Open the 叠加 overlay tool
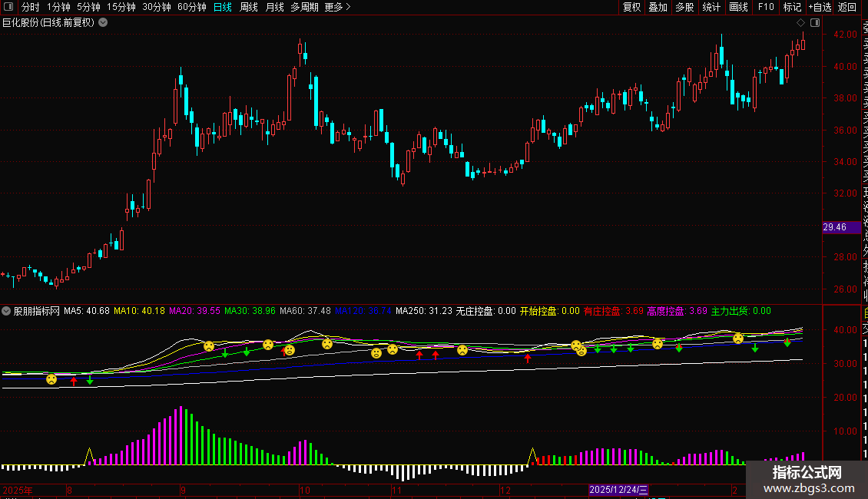The height and width of the screenshot is (499, 868). coord(658,7)
